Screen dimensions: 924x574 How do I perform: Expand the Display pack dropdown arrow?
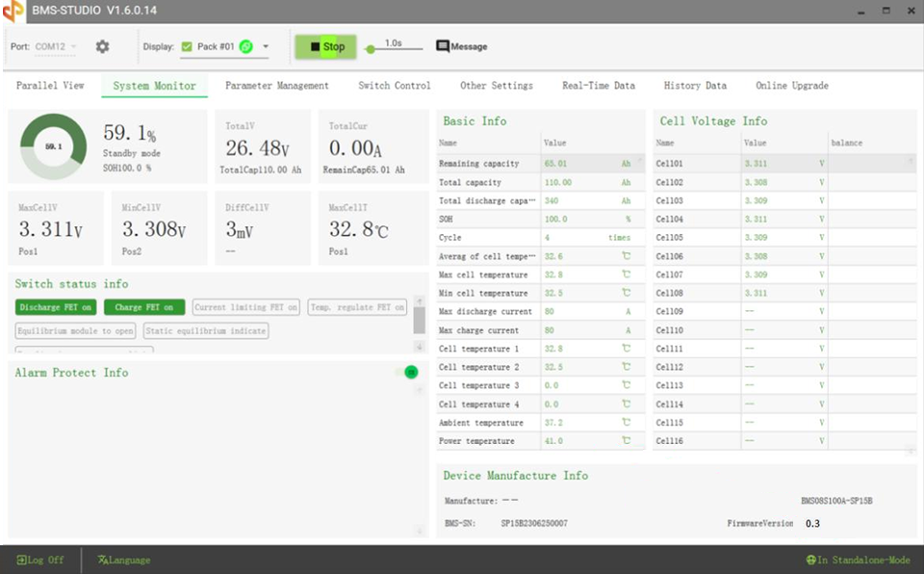click(x=266, y=46)
